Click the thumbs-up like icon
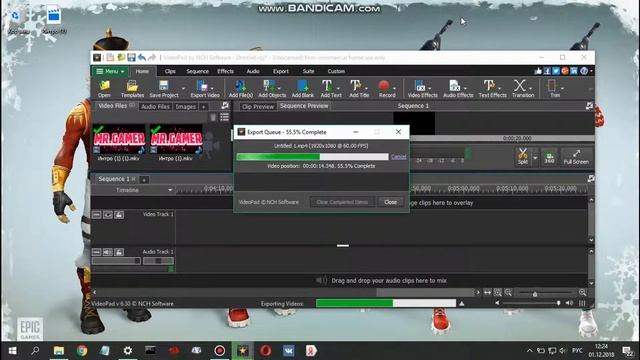 coord(538,71)
